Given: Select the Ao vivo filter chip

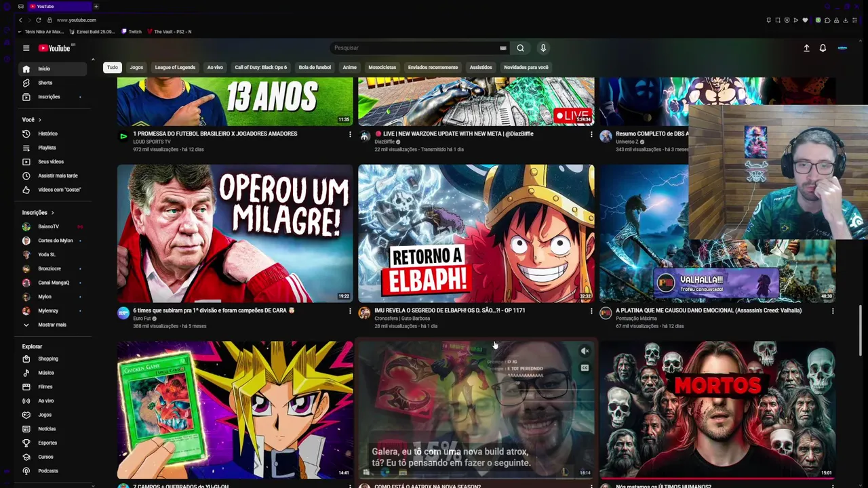Looking at the screenshot, I should (215, 67).
